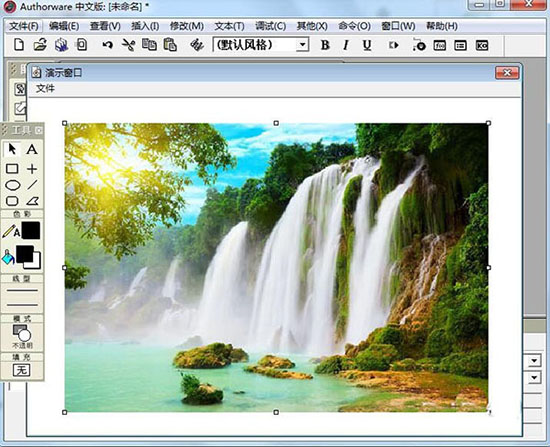Click the pencil text color swatch

[31, 231]
